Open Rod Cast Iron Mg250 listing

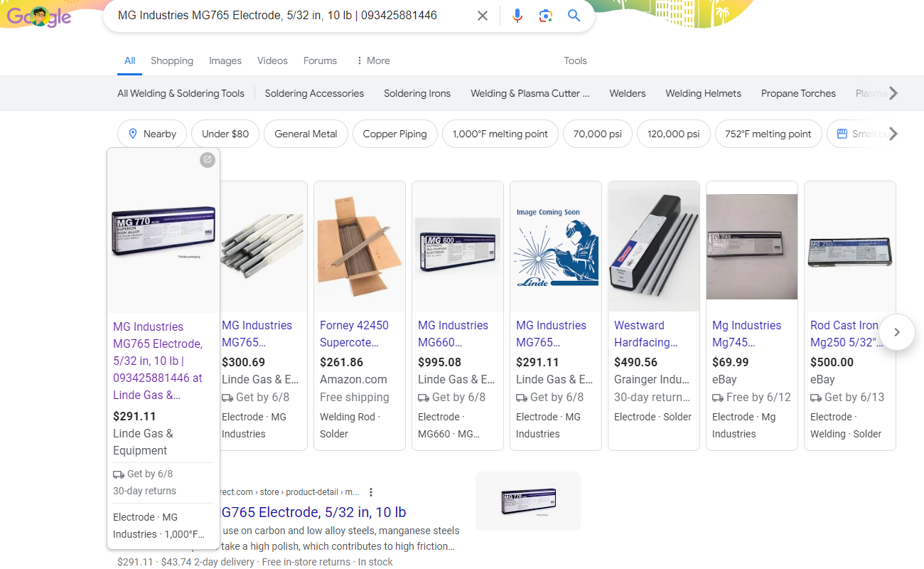[x=846, y=334]
